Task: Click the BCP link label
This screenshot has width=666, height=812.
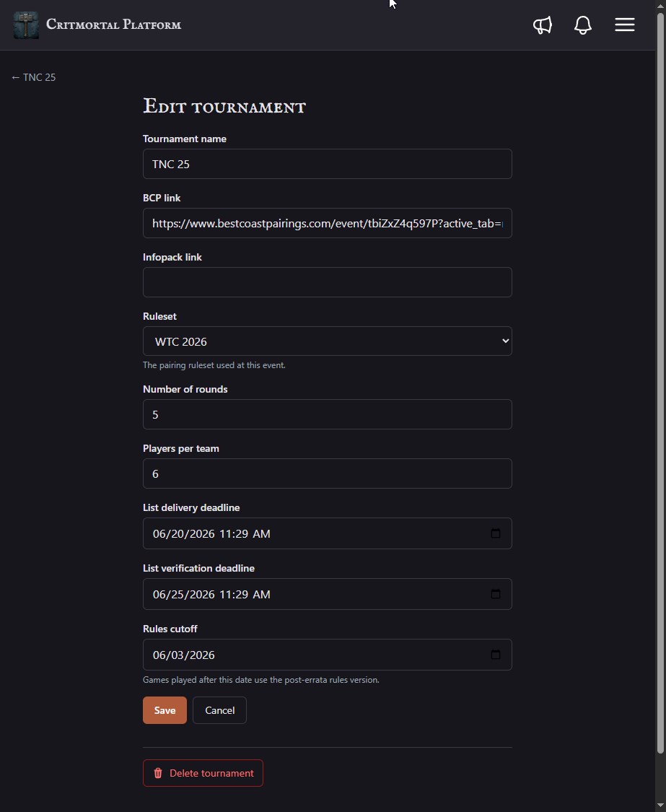Action: click(x=162, y=198)
